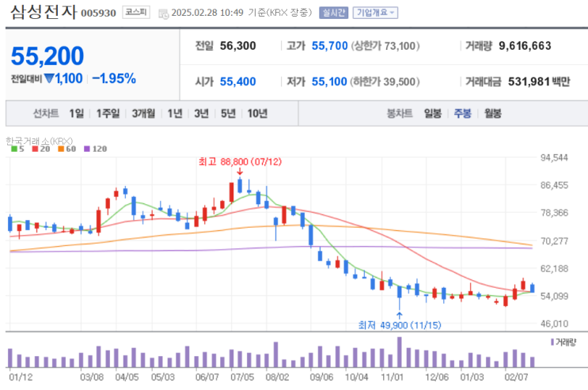Image resolution: width=588 pixels, height=390 pixels.
Task: Click the 고가 55,700 value
Action: click(330, 46)
